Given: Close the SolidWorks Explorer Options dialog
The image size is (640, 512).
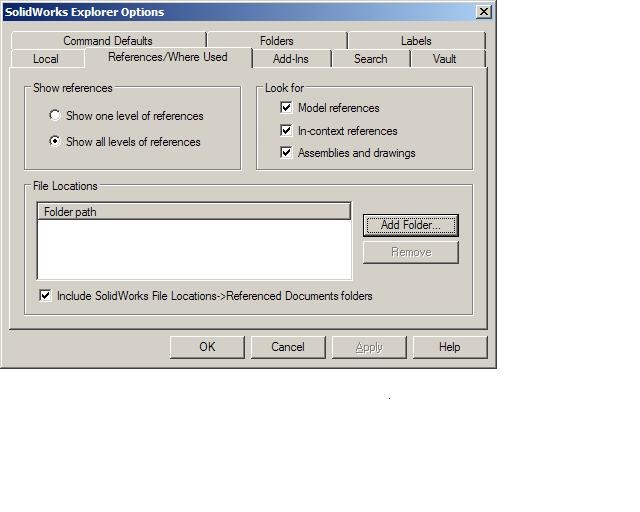Looking at the screenshot, I should tap(484, 11).
